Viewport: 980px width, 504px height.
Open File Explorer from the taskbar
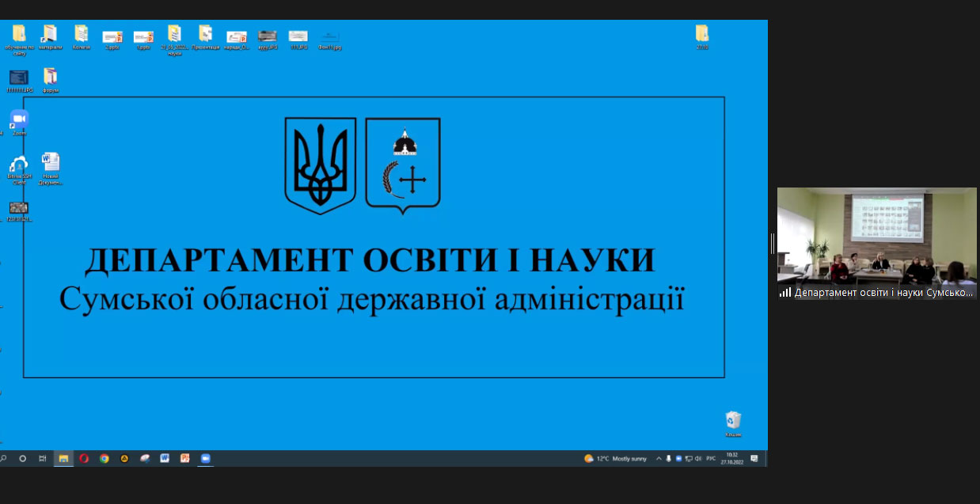pyautogui.click(x=63, y=458)
